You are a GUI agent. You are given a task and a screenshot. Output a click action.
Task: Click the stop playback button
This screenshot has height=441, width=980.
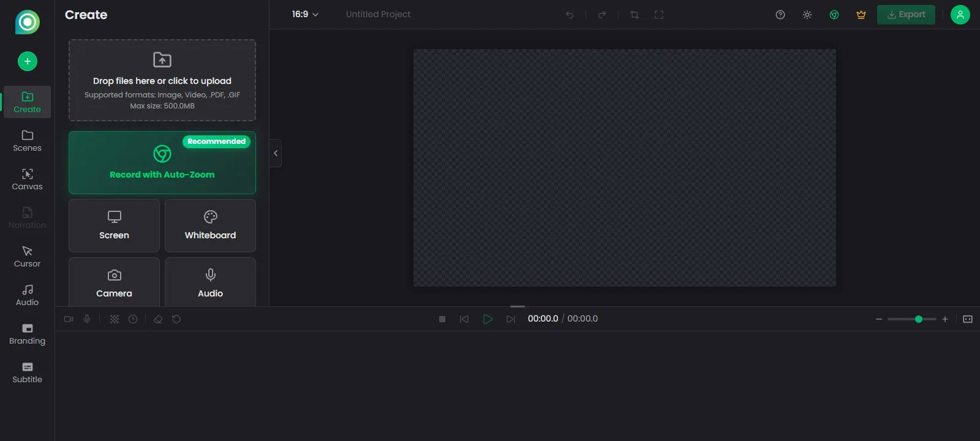pyautogui.click(x=442, y=319)
